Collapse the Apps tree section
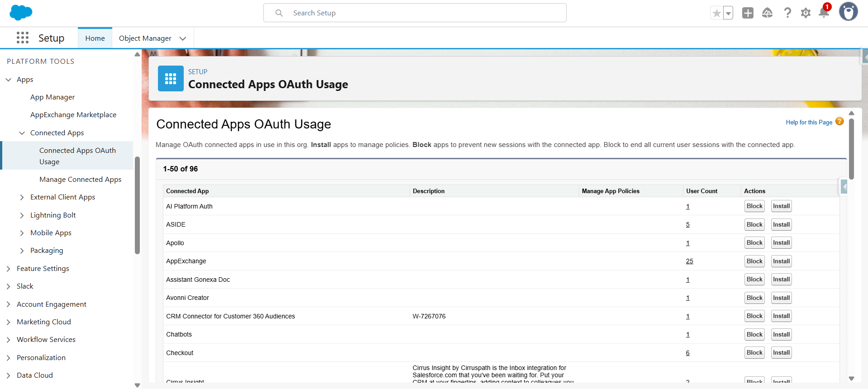868x389 pixels. click(x=8, y=80)
